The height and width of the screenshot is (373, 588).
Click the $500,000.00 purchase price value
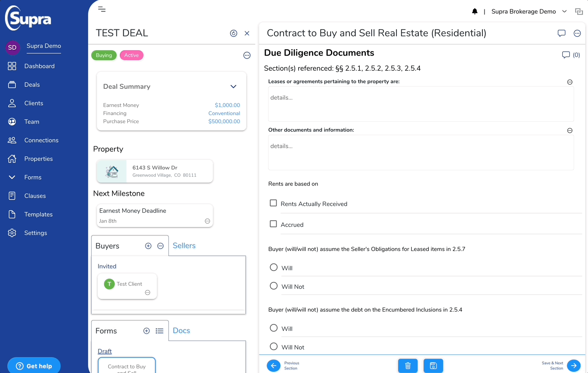point(224,121)
